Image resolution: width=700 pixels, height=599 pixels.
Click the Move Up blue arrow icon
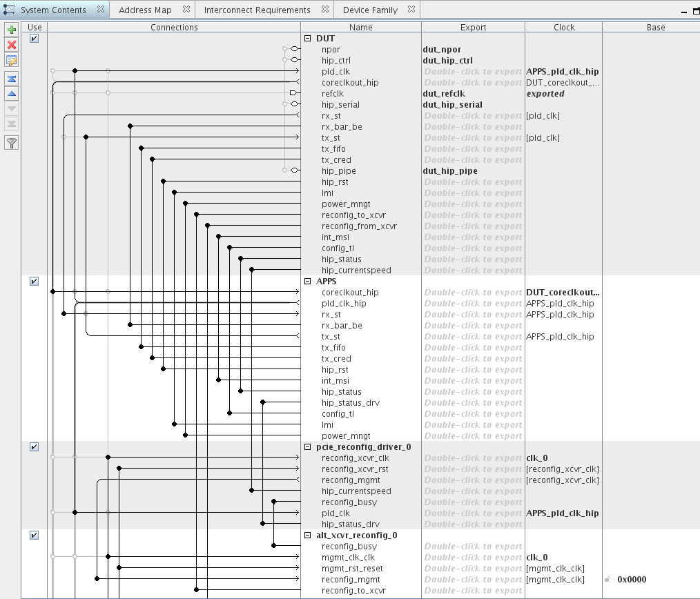tap(12, 94)
